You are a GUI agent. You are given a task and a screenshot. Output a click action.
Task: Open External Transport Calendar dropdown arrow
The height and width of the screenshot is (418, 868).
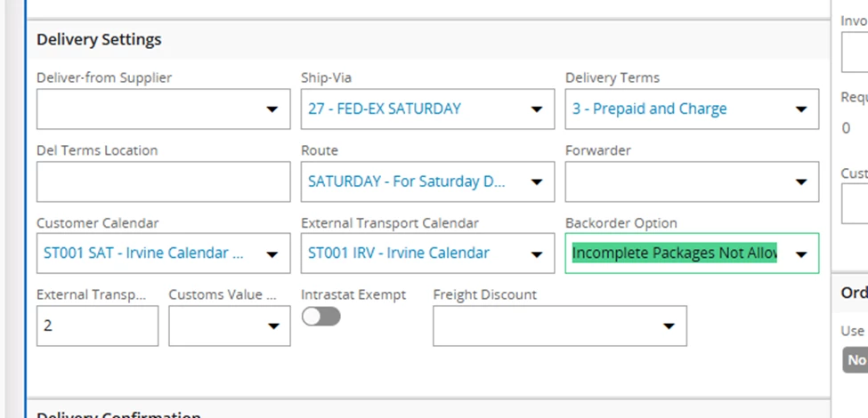point(536,254)
